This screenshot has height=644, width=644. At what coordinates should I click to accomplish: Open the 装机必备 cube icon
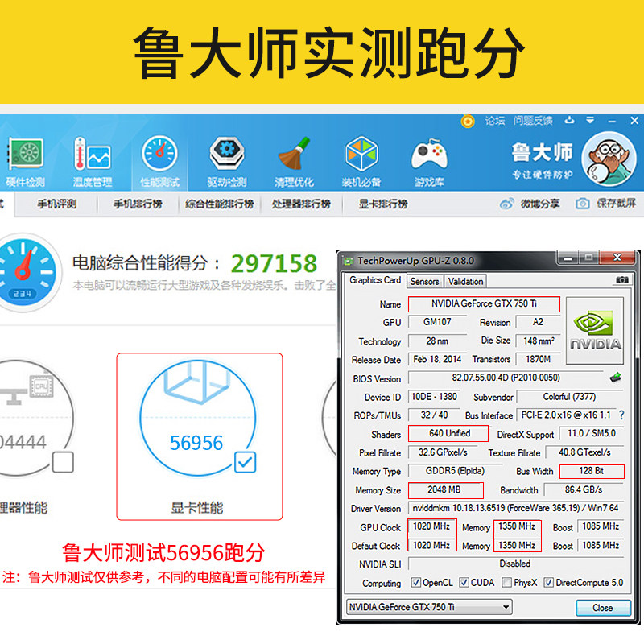361,154
